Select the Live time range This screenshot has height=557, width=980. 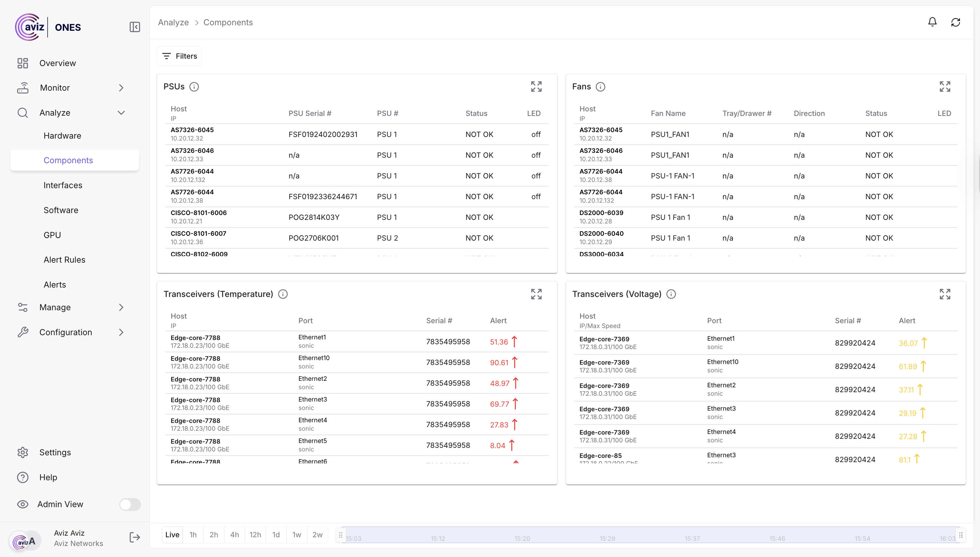click(172, 534)
